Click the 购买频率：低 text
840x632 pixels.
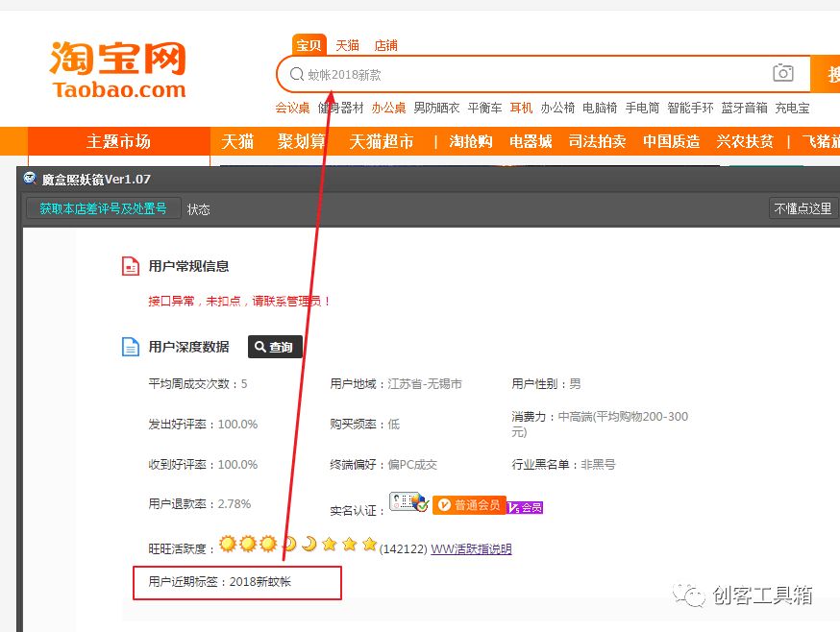coord(365,425)
